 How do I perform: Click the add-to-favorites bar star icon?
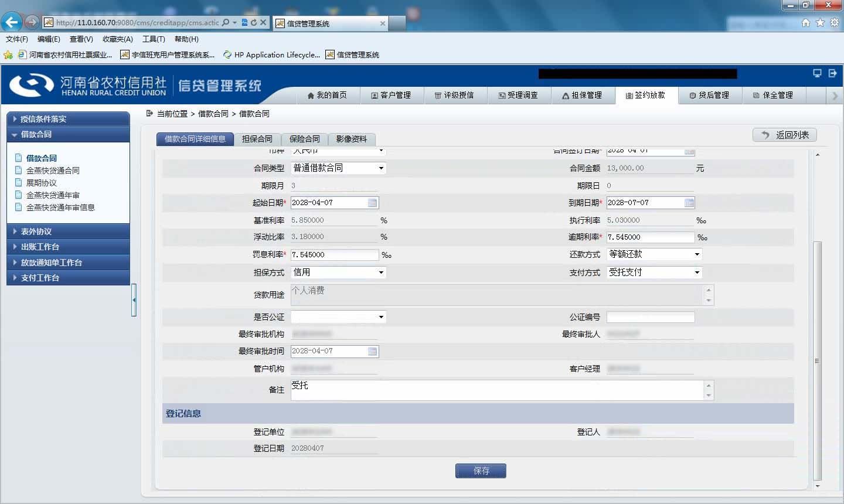(x=8, y=55)
